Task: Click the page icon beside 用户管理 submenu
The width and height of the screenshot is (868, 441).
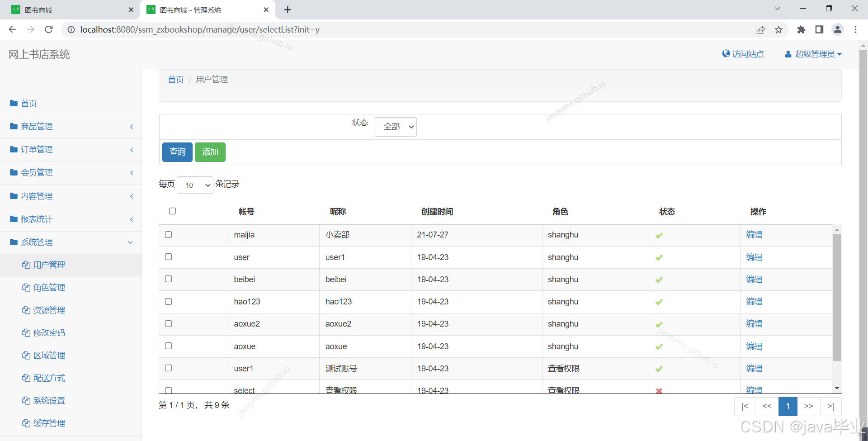Action: point(26,265)
